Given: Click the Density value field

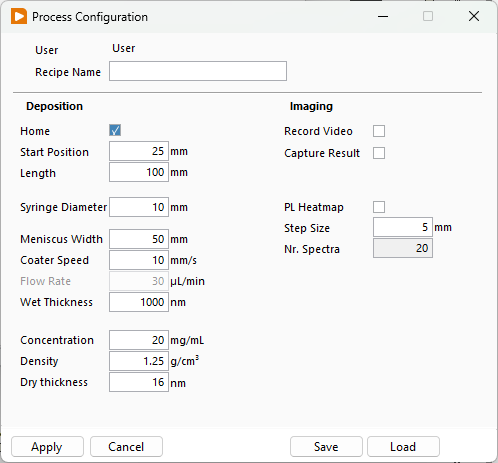Looking at the screenshot, I should 139,361.
